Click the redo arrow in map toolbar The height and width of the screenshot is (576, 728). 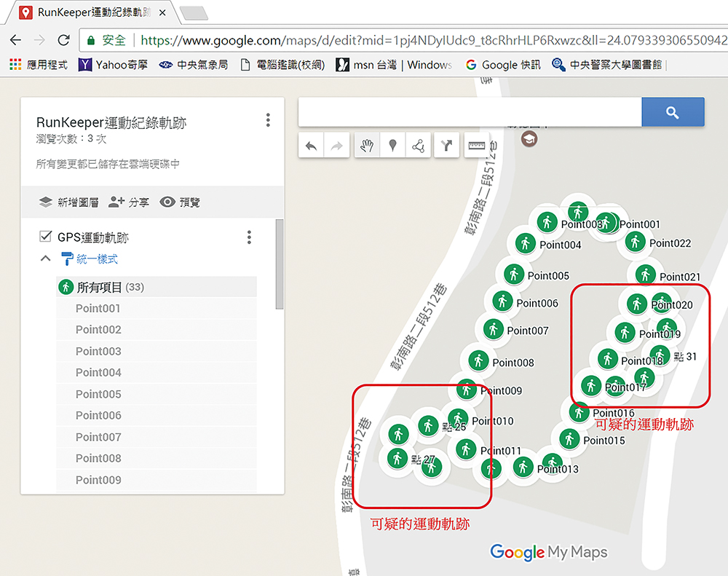[x=336, y=146]
